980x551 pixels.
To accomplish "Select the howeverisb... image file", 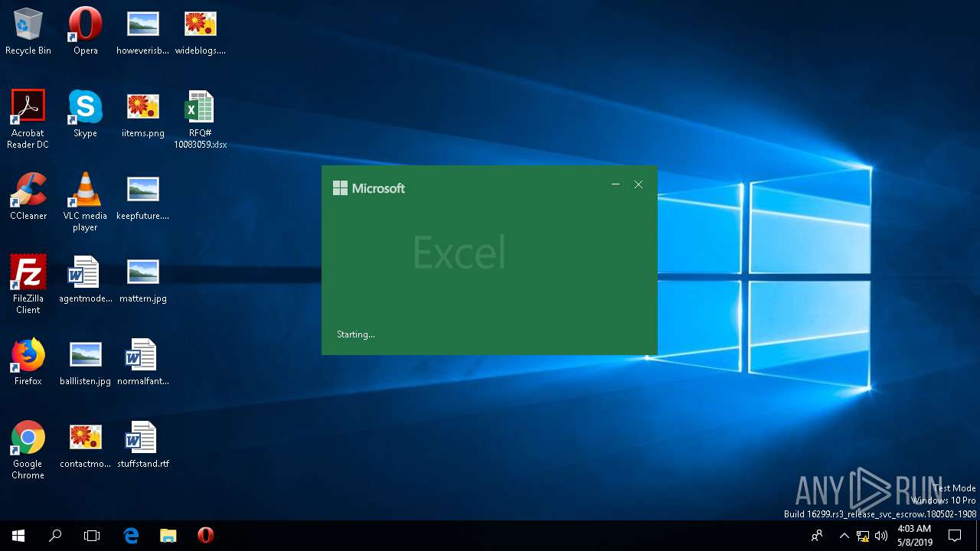I will click(142, 32).
